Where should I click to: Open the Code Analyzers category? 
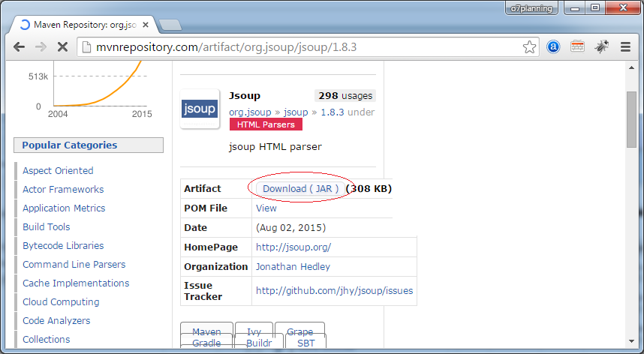pyautogui.click(x=56, y=321)
